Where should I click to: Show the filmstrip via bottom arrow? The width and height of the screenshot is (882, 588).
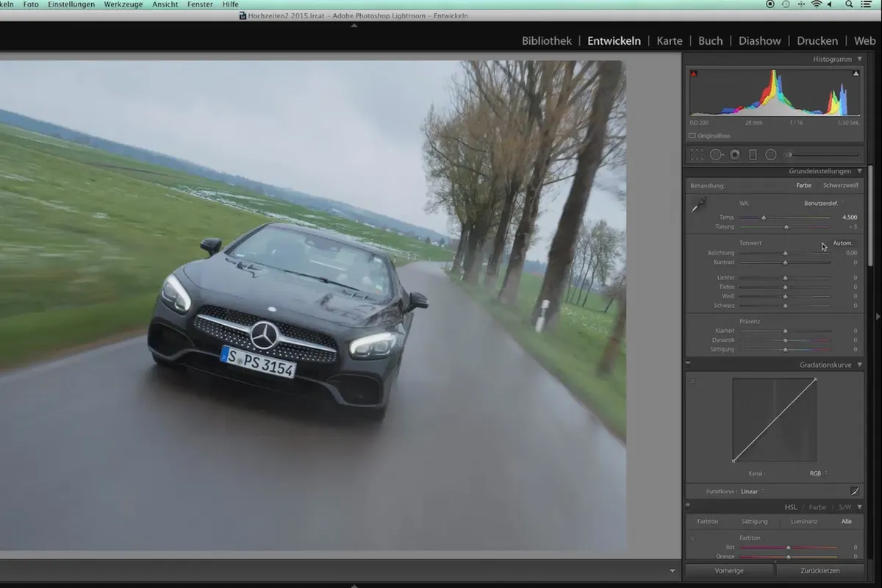[x=354, y=585]
